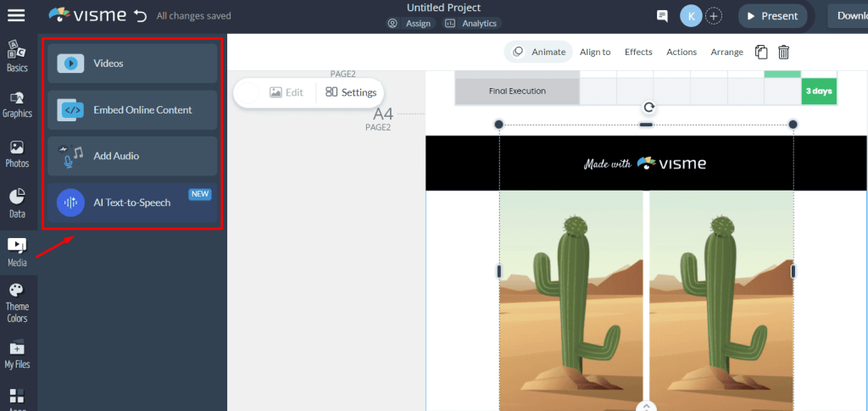This screenshot has width=868, height=411.
Task: Open the My Files sidebar tab
Action: coord(17,353)
